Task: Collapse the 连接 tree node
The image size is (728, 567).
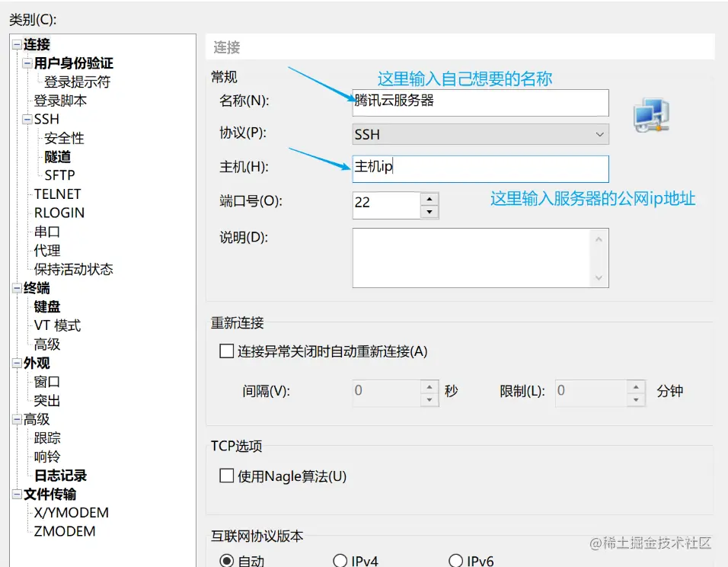Action: click(17, 45)
